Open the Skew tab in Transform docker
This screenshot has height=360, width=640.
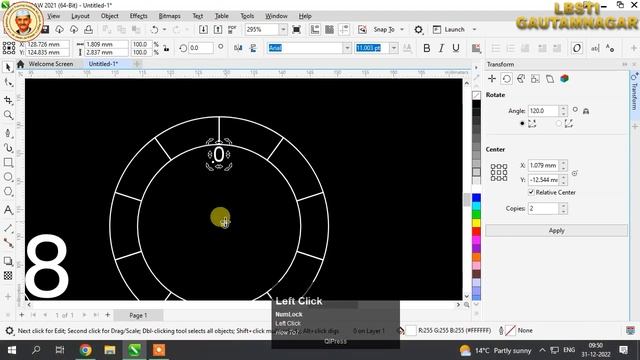550,79
